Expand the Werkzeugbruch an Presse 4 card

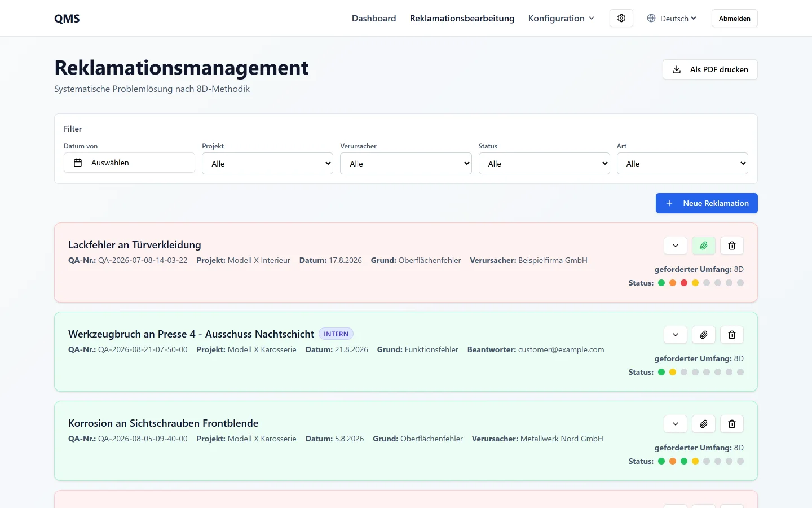tap(676, 335)
